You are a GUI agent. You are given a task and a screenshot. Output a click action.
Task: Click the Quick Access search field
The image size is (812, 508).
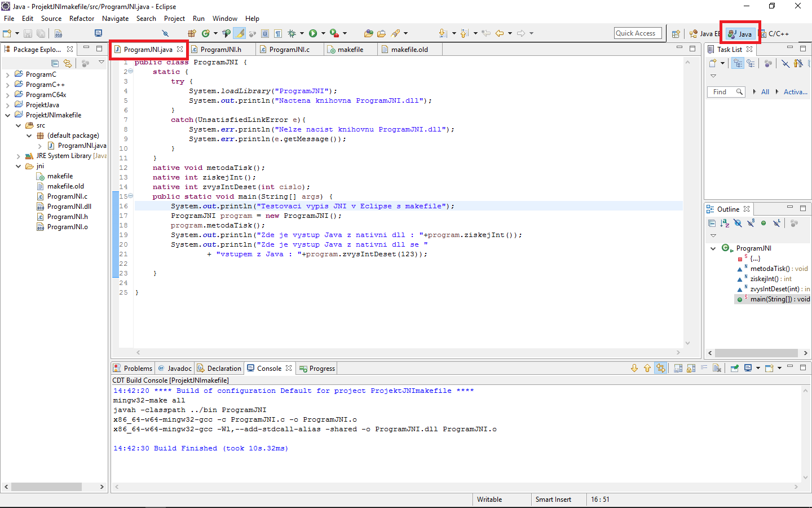[638, 33]
